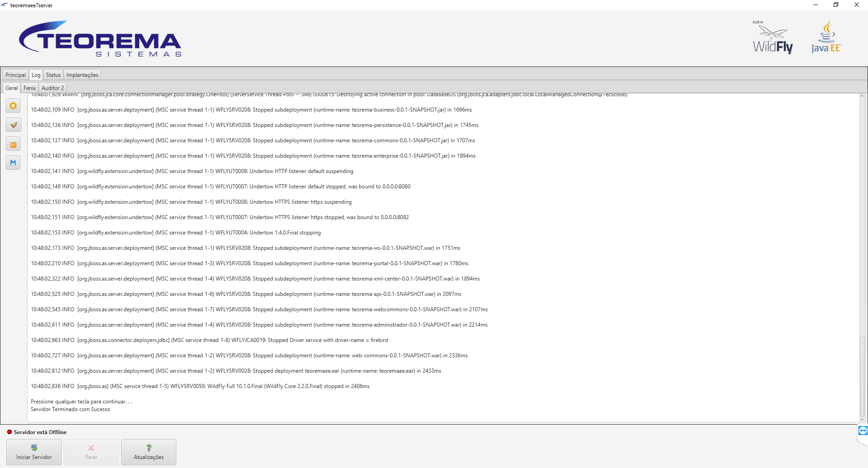Click log line 'bound to 0.0.0.0:8080'
This screenshot has width=868, height=468.
click(221, 187)
